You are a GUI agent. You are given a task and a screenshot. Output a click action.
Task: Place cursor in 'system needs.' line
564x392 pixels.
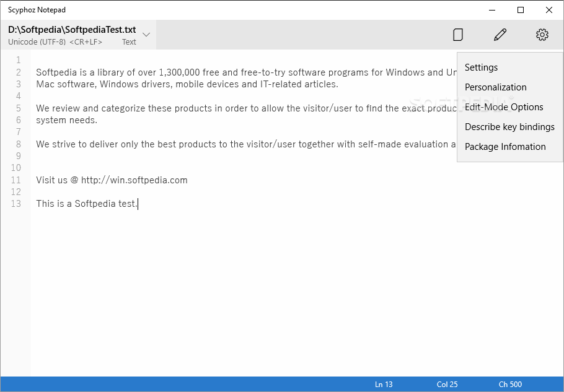tap(66, 120)
